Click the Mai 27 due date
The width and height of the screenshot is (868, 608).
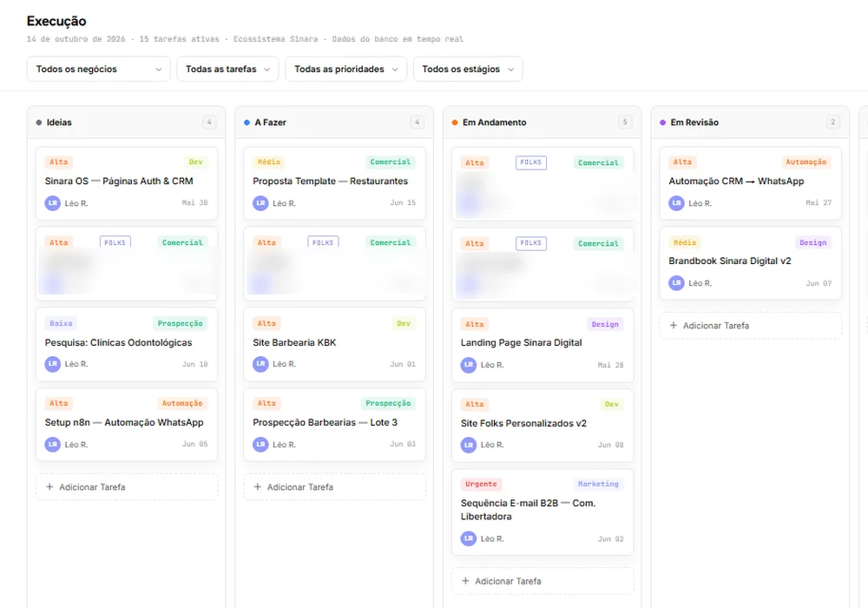click(819, 202)
